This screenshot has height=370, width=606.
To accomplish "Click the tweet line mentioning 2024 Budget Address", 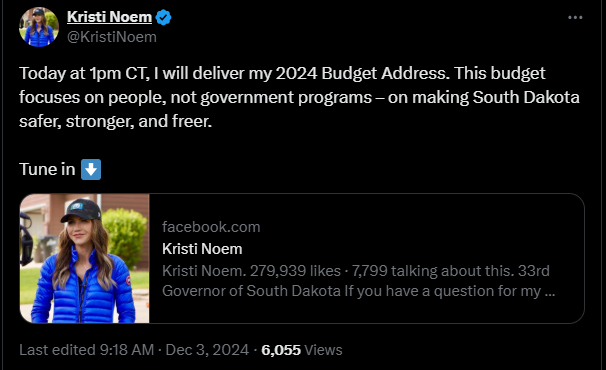I will [282, 73].
